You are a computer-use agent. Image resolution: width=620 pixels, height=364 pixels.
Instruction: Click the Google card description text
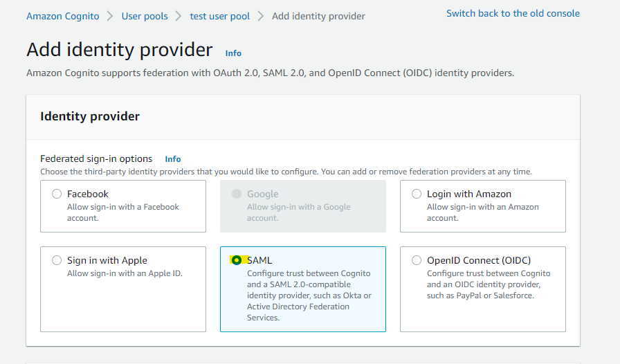[298, 212]
